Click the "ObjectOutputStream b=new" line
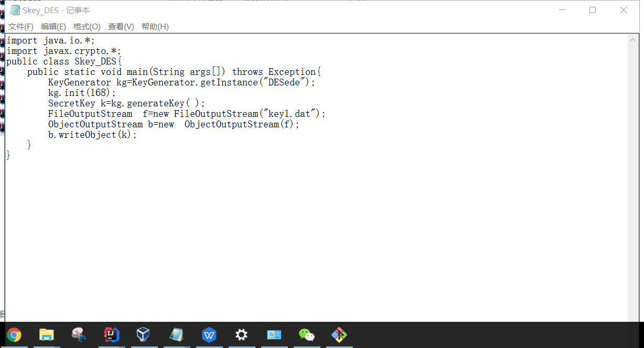This screenshot has width=644, height=348. coord(174,124)
